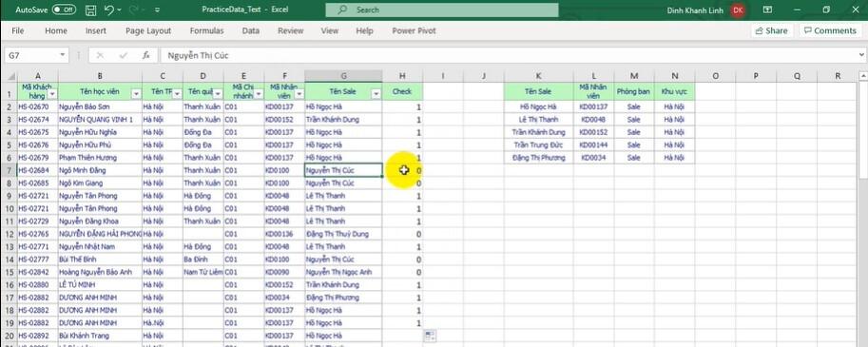Select row 12 header
Image resolution: width=868 pixels, height=347 pixels.
pos(9,234)
